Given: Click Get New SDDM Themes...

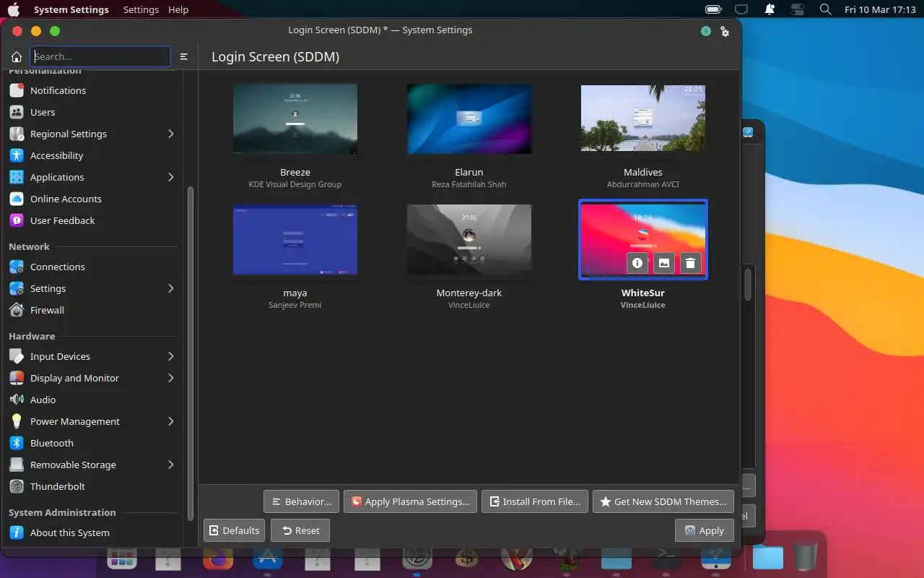Looking at the screenshot, I should point(663,501).
